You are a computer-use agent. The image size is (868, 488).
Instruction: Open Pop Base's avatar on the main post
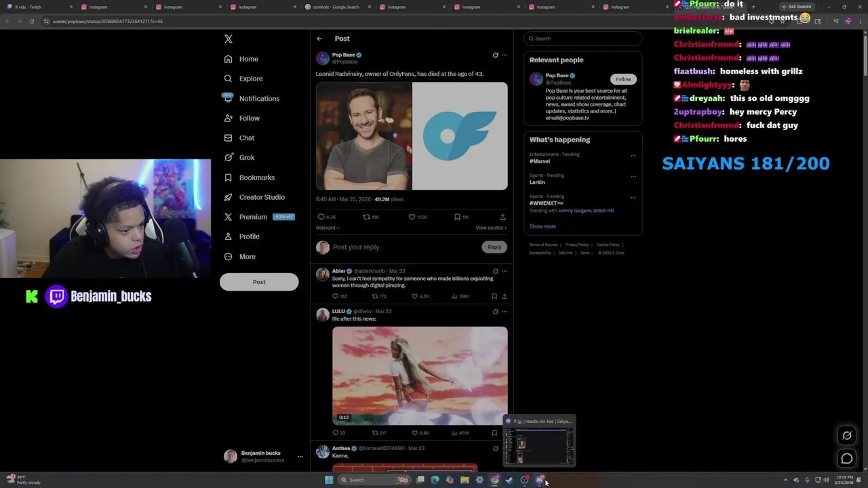pos(323,58)
